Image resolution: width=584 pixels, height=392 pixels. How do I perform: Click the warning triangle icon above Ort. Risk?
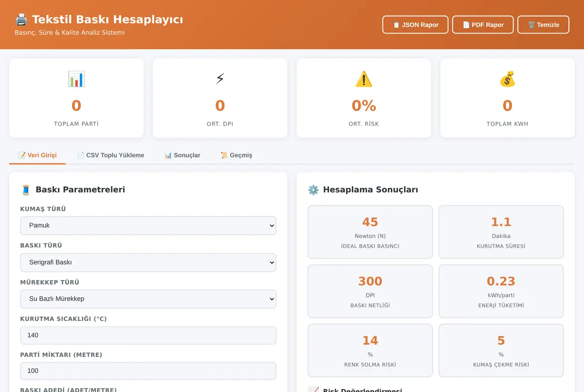pyautogui.click(x=364, y=79)
